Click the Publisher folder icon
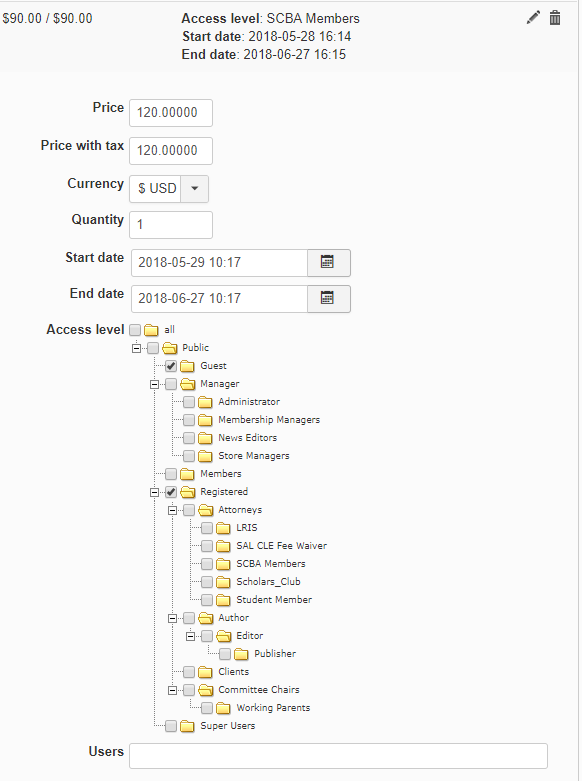Image resolution: width=582 pixels, height=781 pixels. point(241,654)
